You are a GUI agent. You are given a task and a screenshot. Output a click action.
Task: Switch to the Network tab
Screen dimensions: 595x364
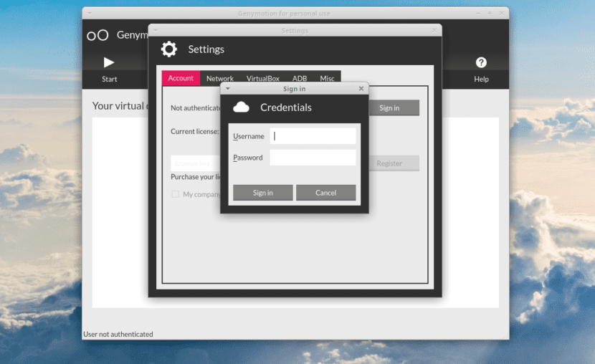(x=220, y=79)
